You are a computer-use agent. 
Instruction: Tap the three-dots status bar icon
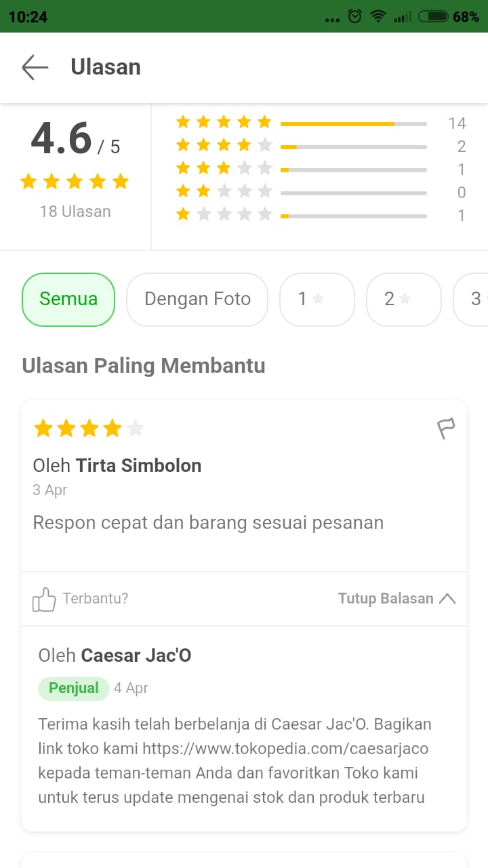[x=332, y=19]
